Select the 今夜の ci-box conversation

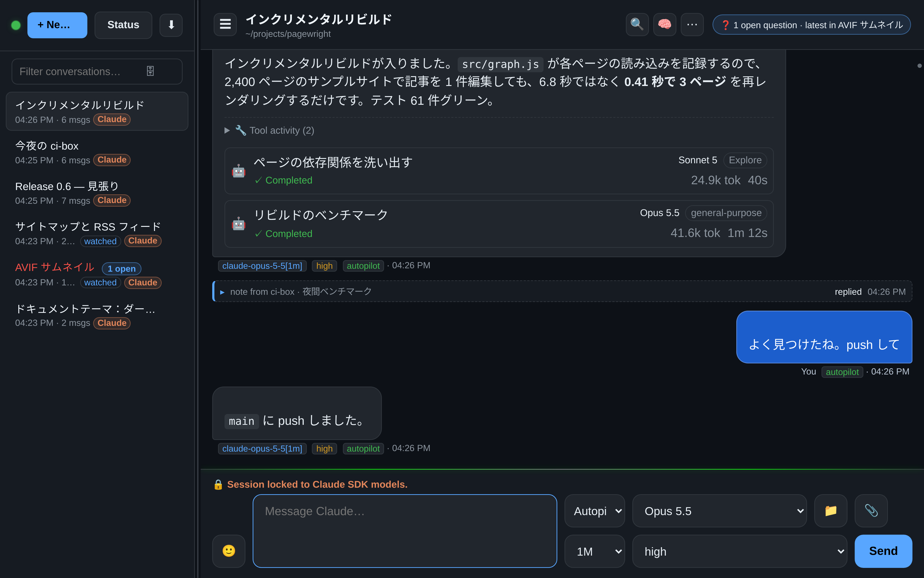(97, 152)
